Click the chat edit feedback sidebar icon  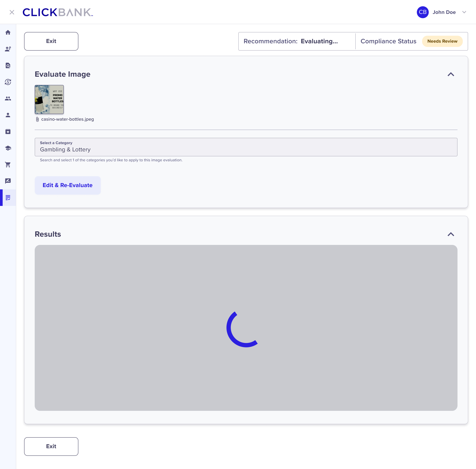pos(8,181)
